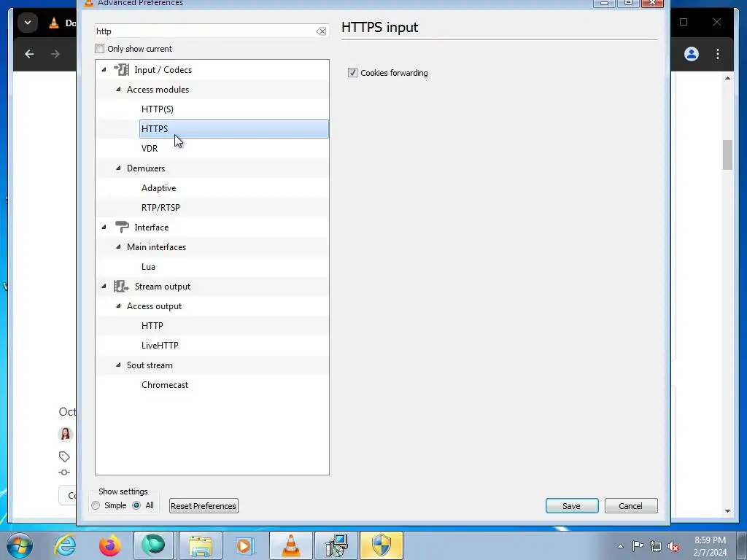This screenshot has width=747, height=560.
Task: Click browser back arrow in background window
Action: (x=29, y=54)
